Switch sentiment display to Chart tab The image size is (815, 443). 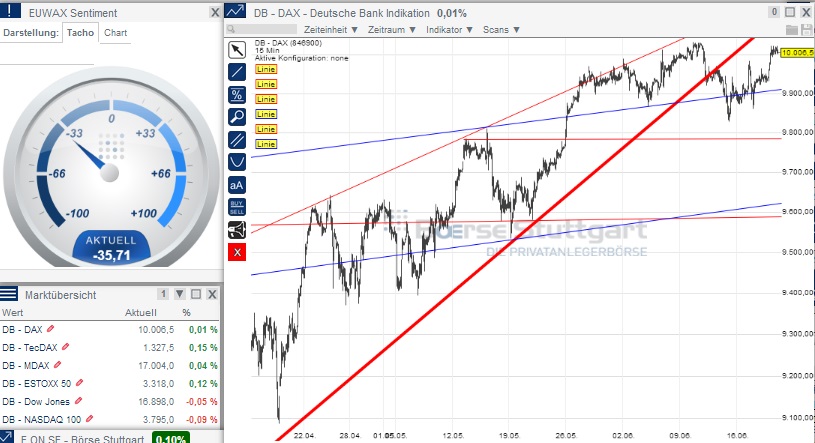pos(115,33)
